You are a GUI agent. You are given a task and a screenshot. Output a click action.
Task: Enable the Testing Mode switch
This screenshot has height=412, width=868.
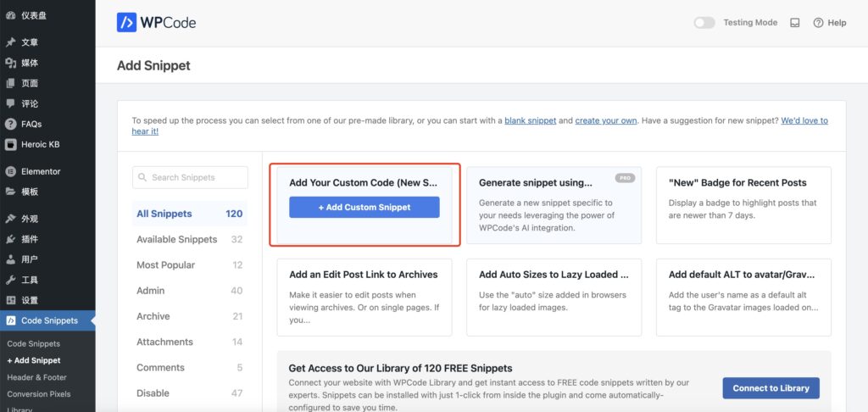coord(704,23)
